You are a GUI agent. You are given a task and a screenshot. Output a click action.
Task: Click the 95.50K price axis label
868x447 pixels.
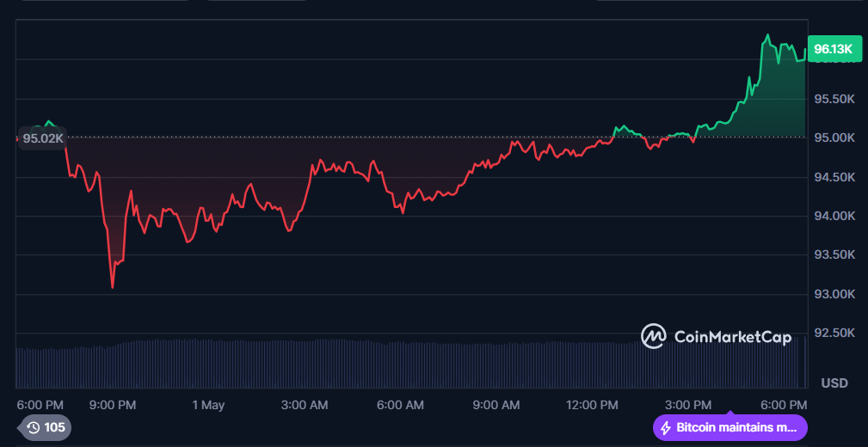[834, 99]
